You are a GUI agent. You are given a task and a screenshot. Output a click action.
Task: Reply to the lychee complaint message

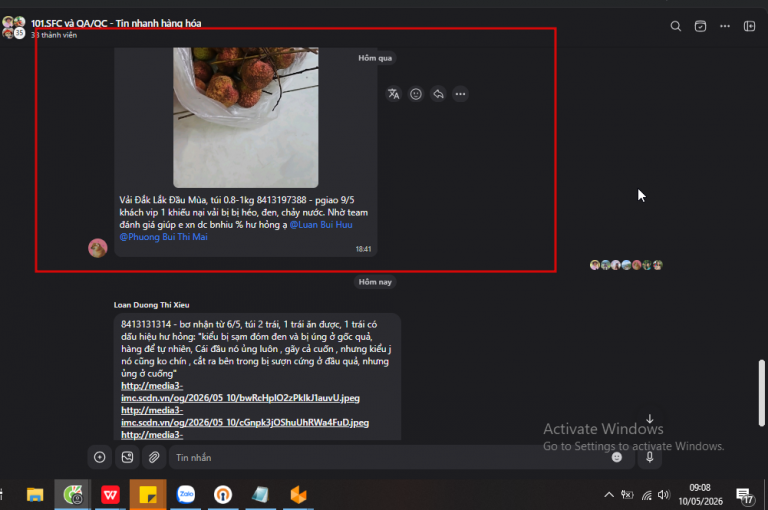click(x=438, y=94)
